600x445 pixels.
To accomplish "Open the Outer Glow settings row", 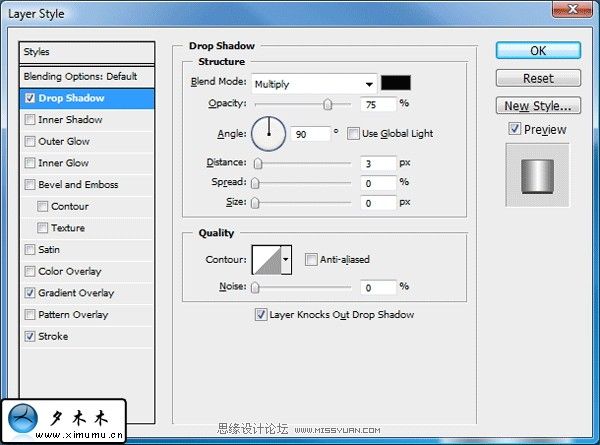I will tap(87, 142).
